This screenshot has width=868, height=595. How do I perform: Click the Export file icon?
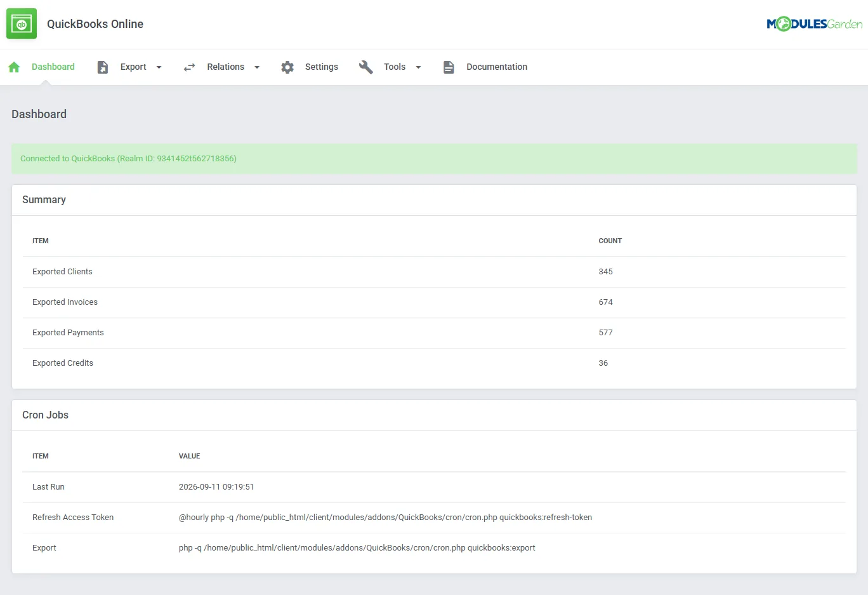[103, 67]
